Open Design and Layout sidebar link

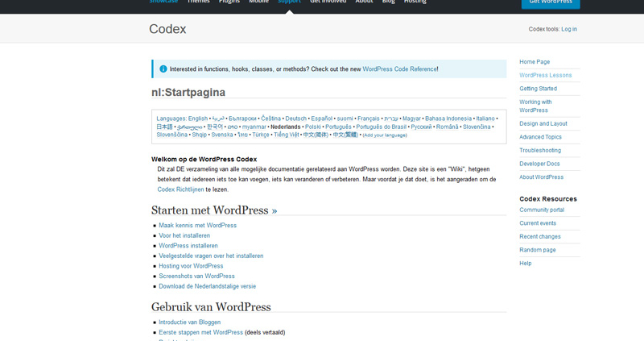(543, 123)
